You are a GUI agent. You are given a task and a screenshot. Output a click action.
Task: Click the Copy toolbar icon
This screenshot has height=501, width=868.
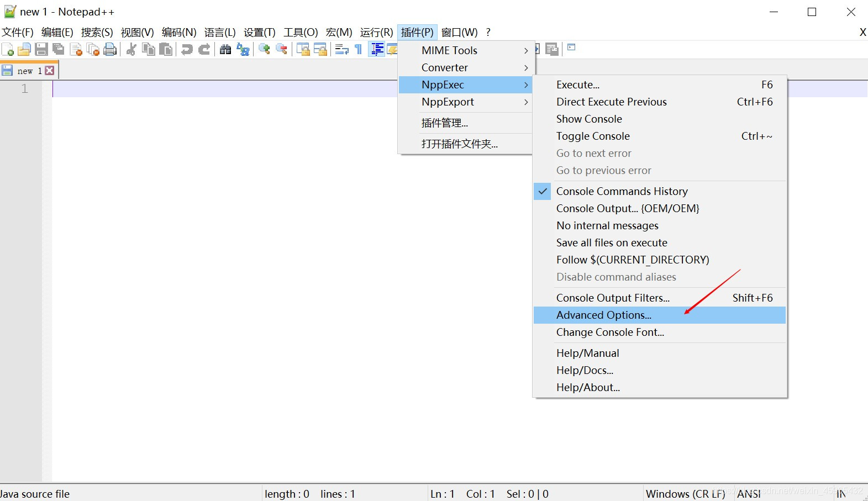(x=148, y=49)
